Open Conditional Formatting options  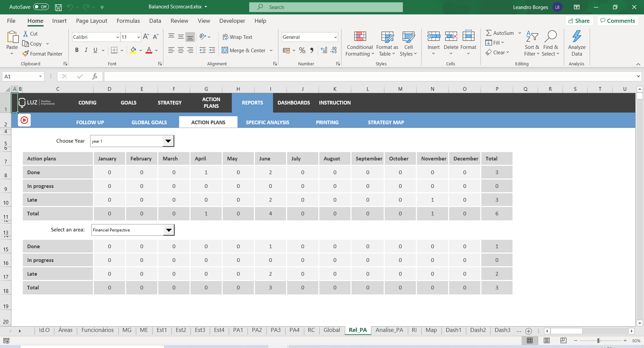359,44
